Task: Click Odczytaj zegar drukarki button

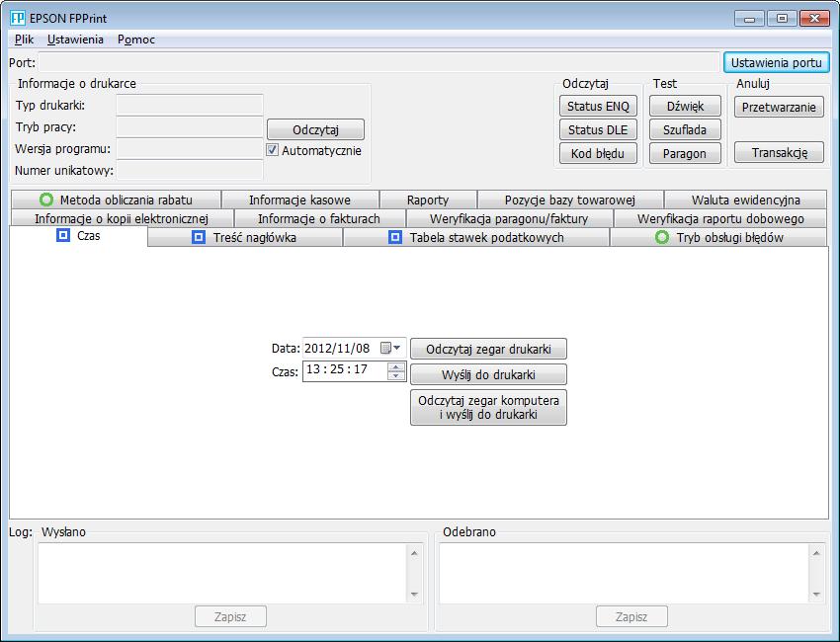Action: pos(488,349)
